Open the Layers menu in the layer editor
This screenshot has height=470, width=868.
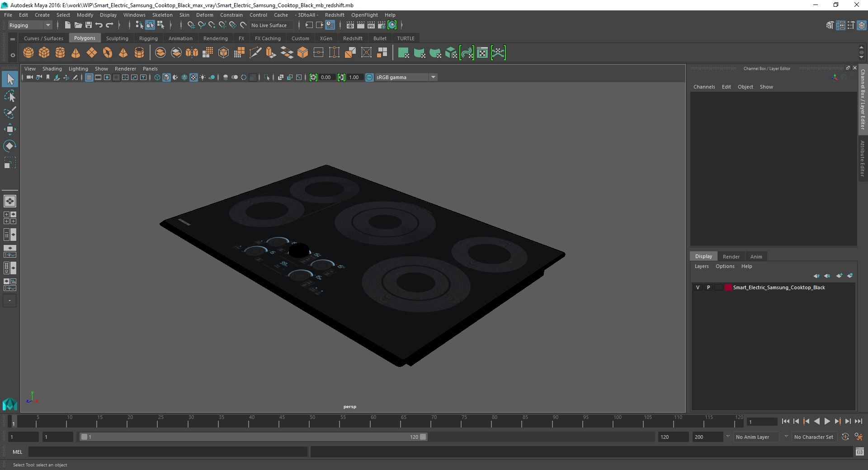(702, 266)
